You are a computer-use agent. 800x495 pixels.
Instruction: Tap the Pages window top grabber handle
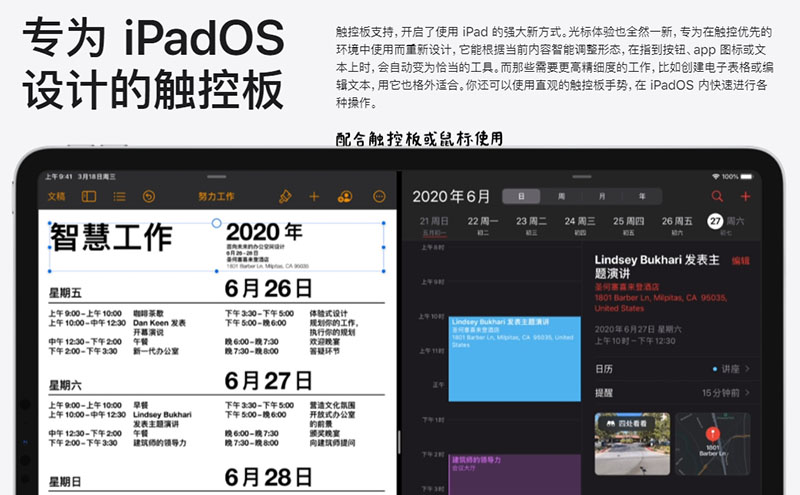coord(217,177)
